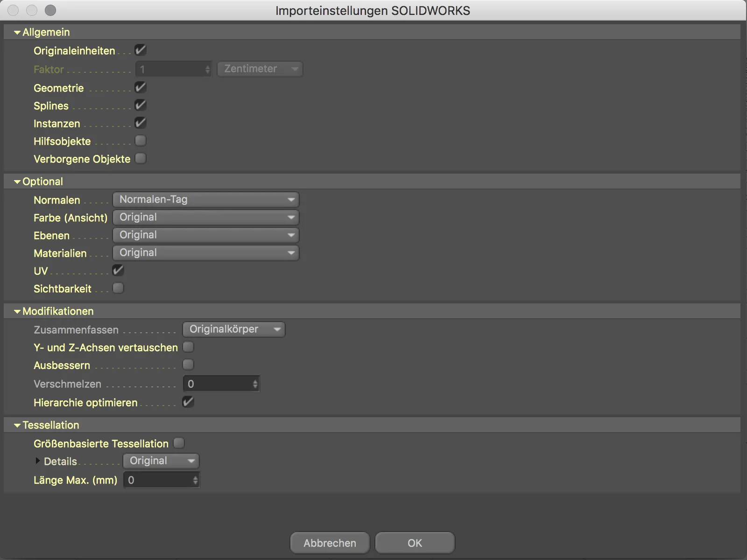The height and width of the screenshot is (560, 747).
Task: Open the Farbe (Ansicht) dropdown
Action: 206,217
